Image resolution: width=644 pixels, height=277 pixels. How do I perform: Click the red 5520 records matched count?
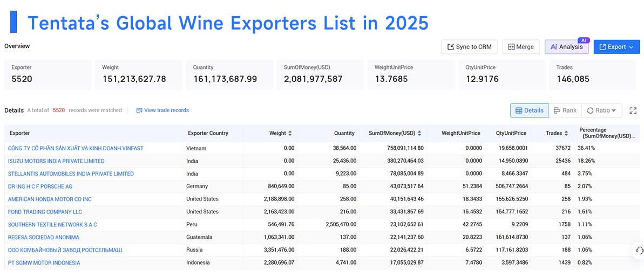(x=59, y=110)
